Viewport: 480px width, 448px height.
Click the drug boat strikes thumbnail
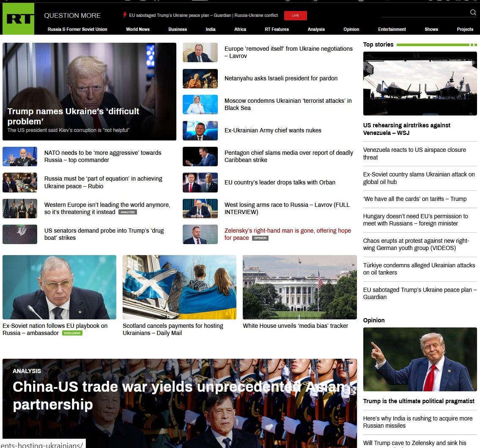tap(20, 234)
